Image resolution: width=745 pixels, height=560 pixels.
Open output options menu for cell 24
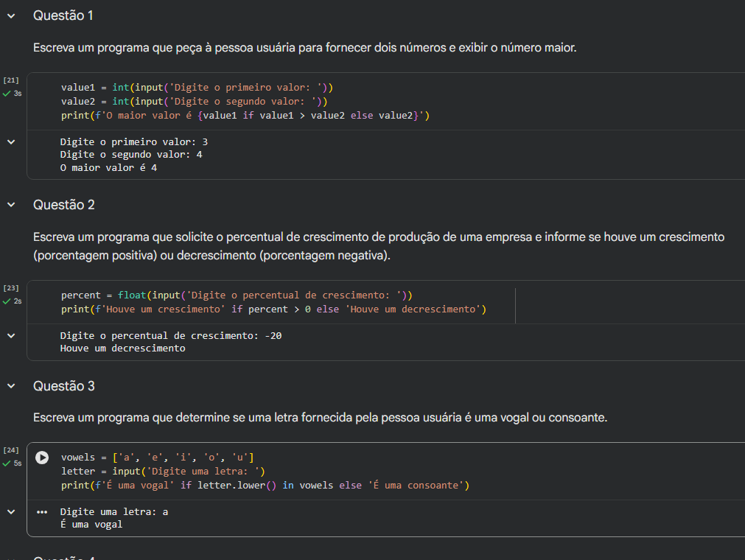pyautogui.click(x=42, y=512)
